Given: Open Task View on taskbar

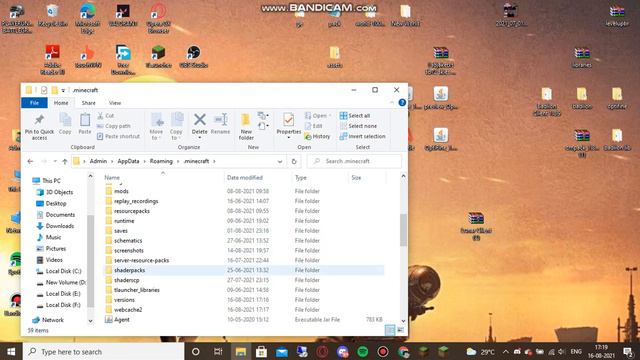Looking at the screenshot, I should click(x=218, y=351).
